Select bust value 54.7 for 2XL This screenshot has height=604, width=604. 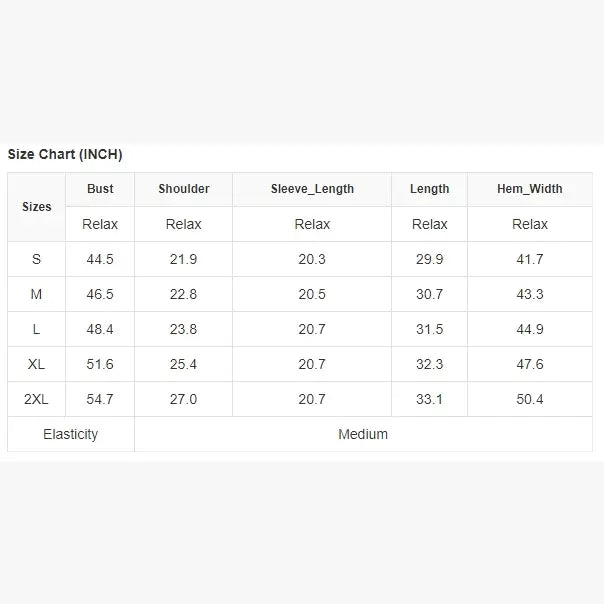100,399
